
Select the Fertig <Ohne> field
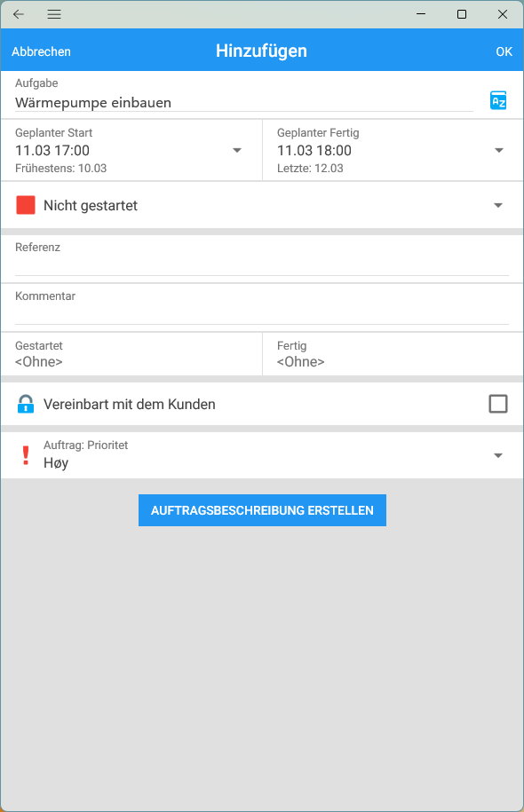click(393, 354)
